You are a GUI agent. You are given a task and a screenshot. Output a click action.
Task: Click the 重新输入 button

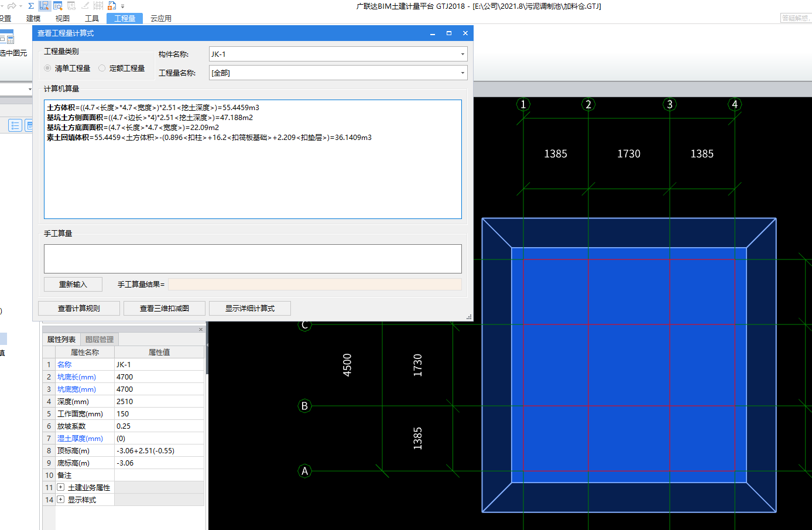pyautogui.click(x=73, y=285)
